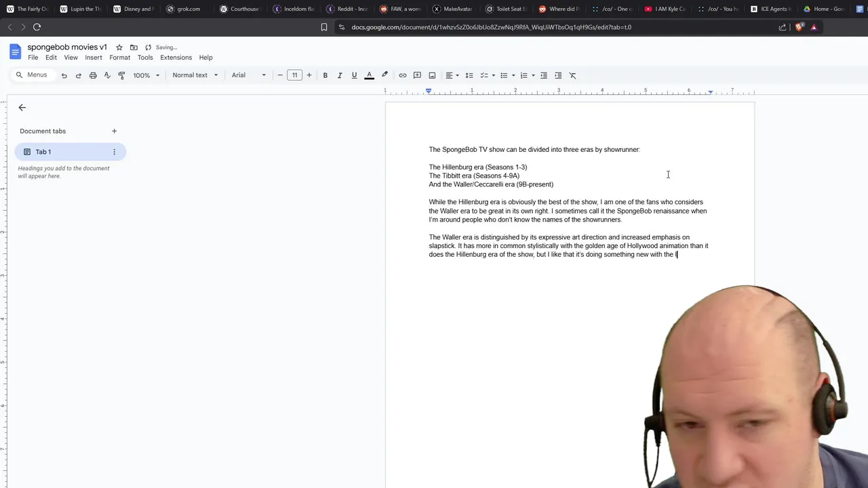Image resolution: width=868 pixels, height=488 pixels.
Task: Switch to the Toilet Seat browser tab
Action: pyautogui.click(x=505, y=9)
